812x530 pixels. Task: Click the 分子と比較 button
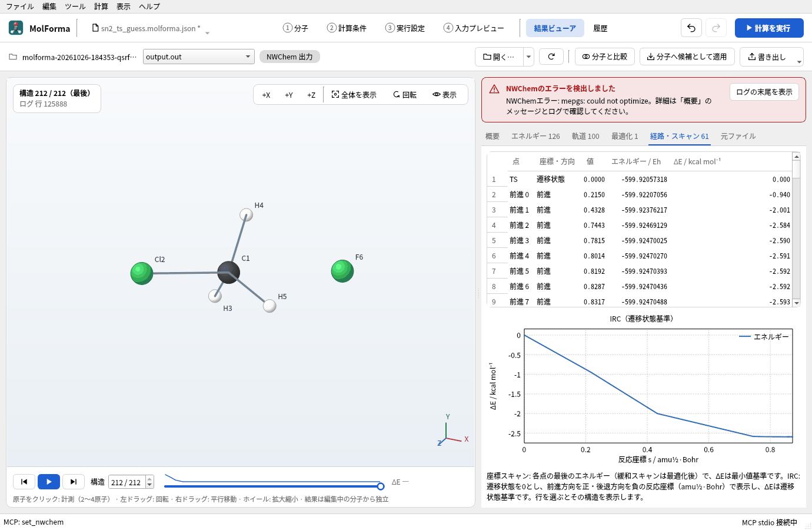[x=605, y=57]
